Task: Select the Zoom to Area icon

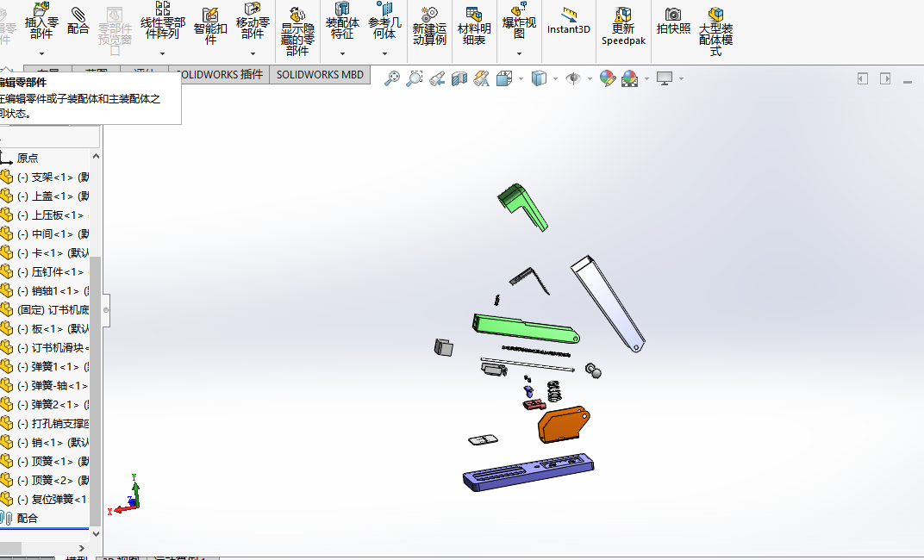Action: pos(415,78)
